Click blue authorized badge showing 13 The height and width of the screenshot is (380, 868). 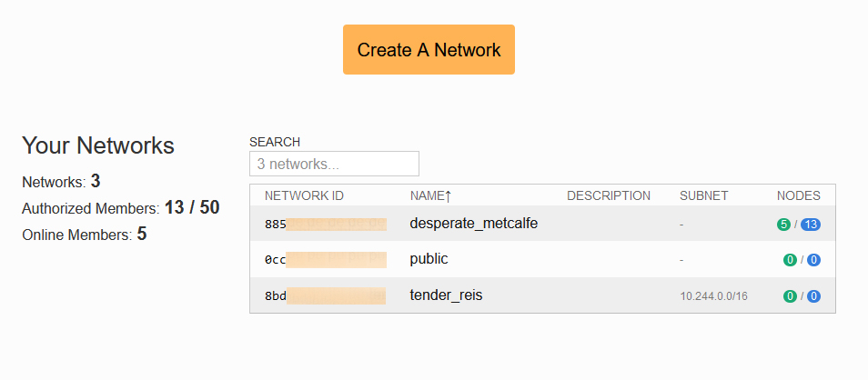tap(811, 225)
